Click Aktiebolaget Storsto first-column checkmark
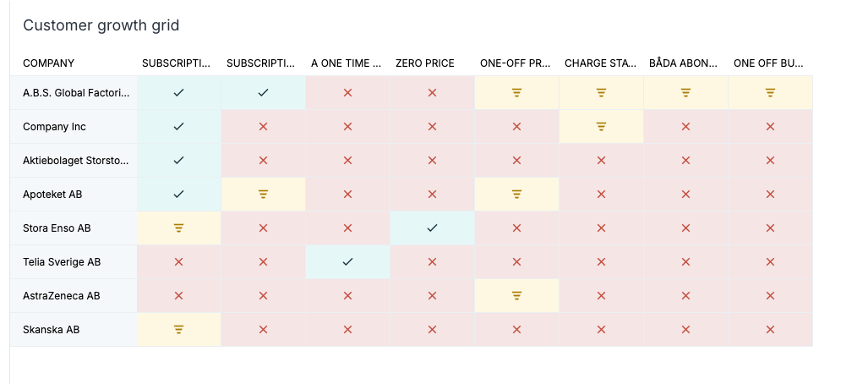The width and height of the screenshot is (868, 384). coord(179,161)
